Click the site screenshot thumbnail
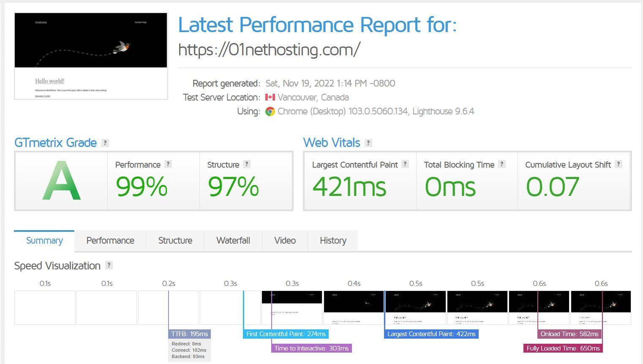 click(91, 56)
